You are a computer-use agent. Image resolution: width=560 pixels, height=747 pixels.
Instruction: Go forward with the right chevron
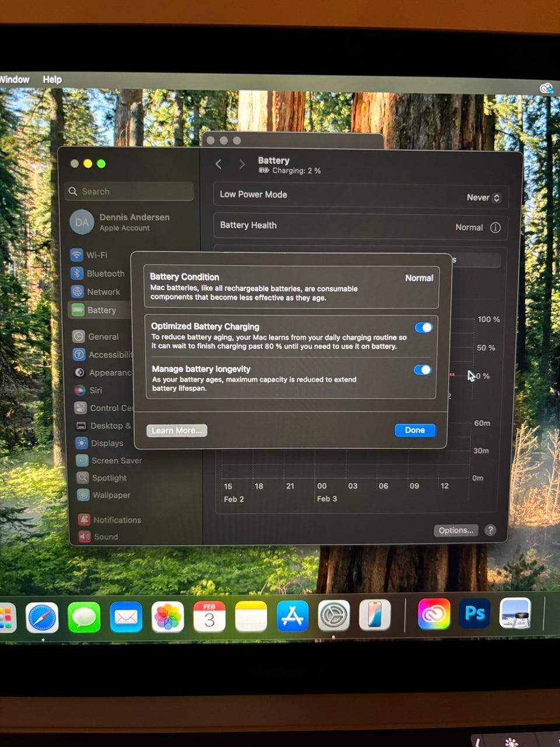tap(242, 165)
